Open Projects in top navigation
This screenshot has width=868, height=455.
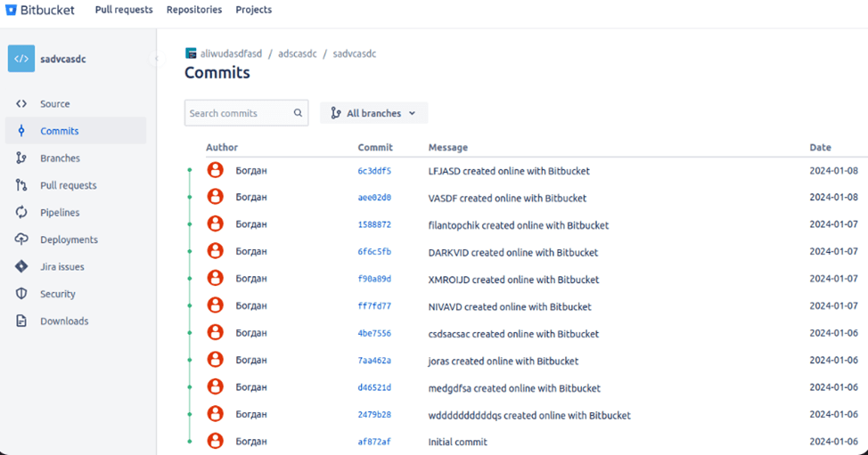point(254,10)
